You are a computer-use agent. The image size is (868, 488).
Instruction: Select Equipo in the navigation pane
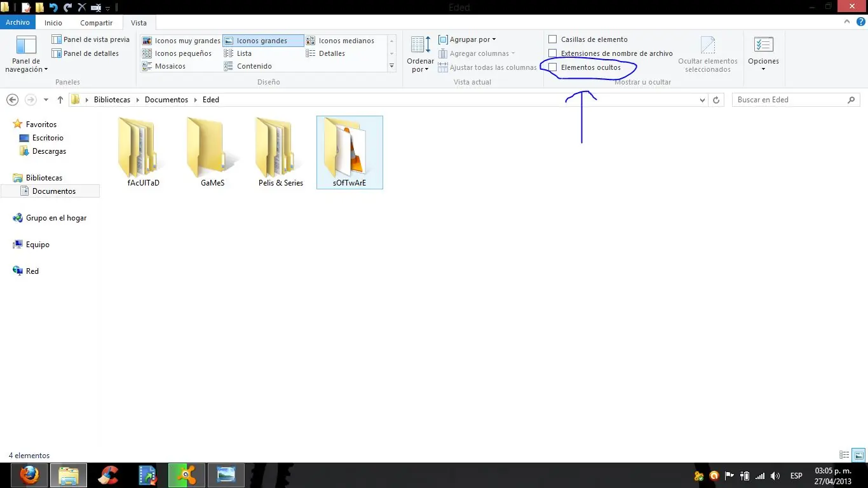tap(37, 245)
